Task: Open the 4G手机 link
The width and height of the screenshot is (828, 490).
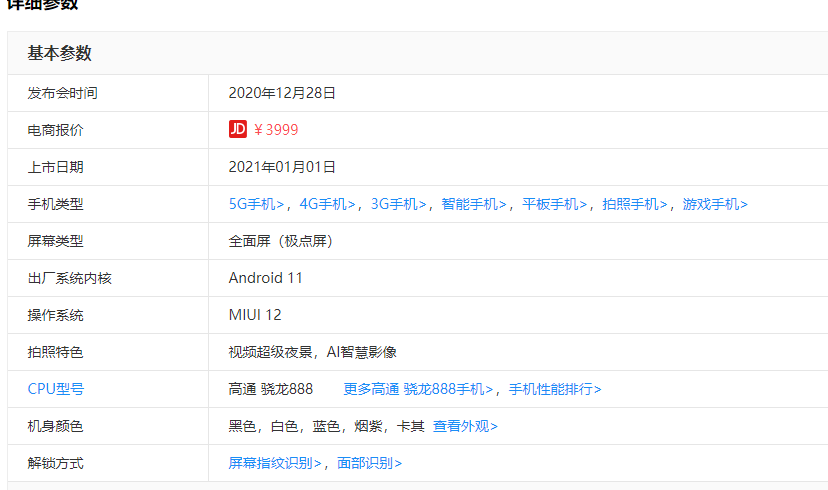Action: [327, 204]
